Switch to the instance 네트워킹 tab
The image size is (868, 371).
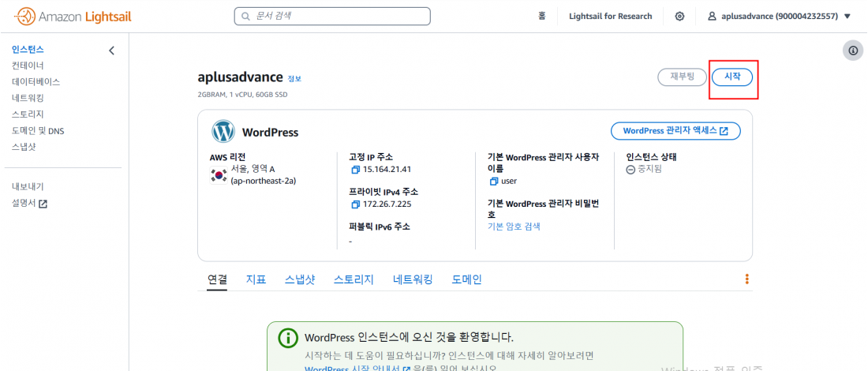413,279
